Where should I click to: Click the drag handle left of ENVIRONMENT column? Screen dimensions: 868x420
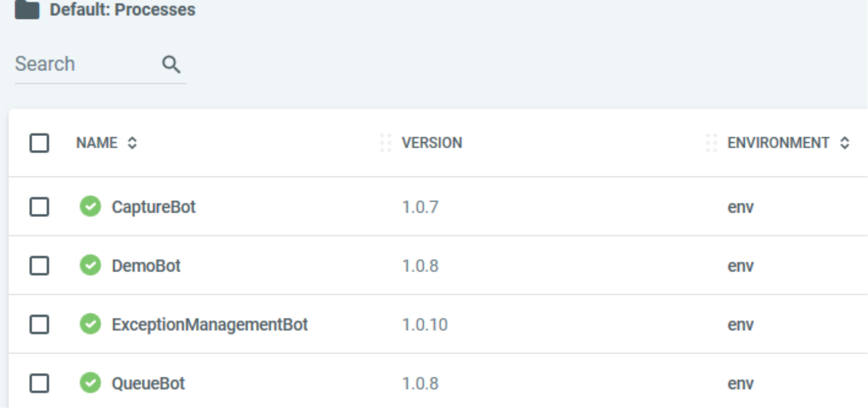click(711, 143)
